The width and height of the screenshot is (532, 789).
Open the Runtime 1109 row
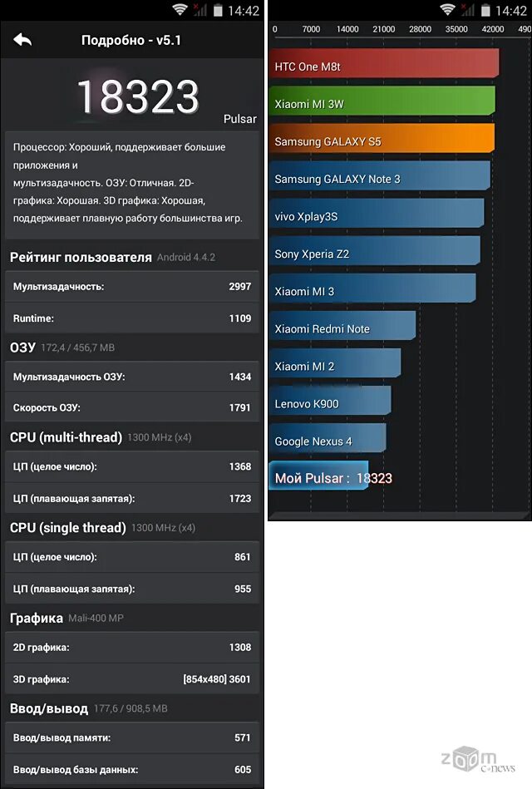(132, 318)
